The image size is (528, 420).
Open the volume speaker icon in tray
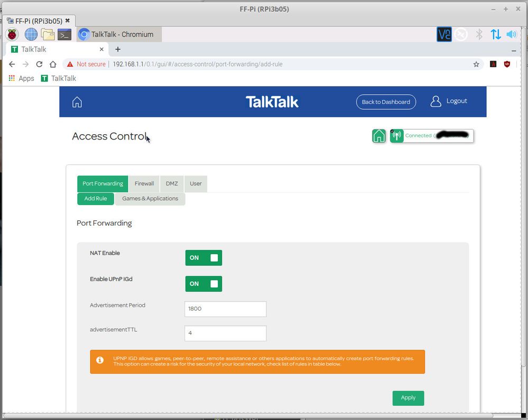(511, 35)
